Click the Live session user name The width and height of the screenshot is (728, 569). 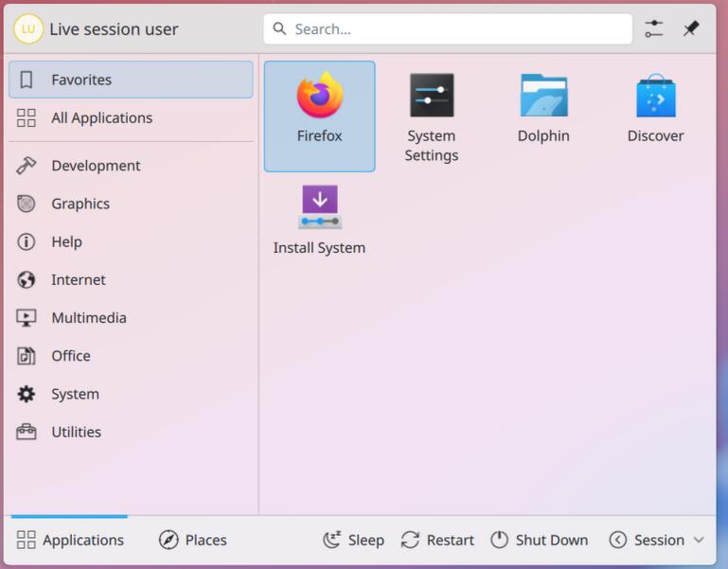point(114,28)
